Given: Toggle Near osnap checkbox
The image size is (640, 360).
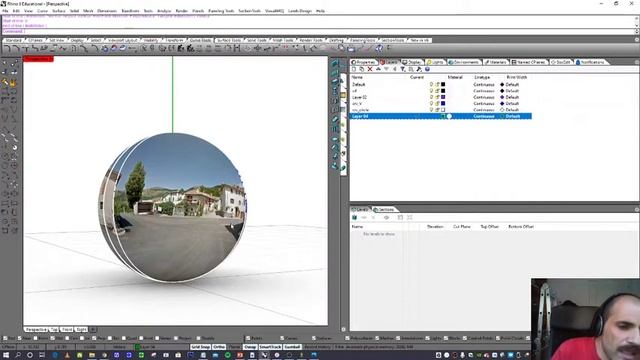Looking at the screenshot, I should click(20, 338).
